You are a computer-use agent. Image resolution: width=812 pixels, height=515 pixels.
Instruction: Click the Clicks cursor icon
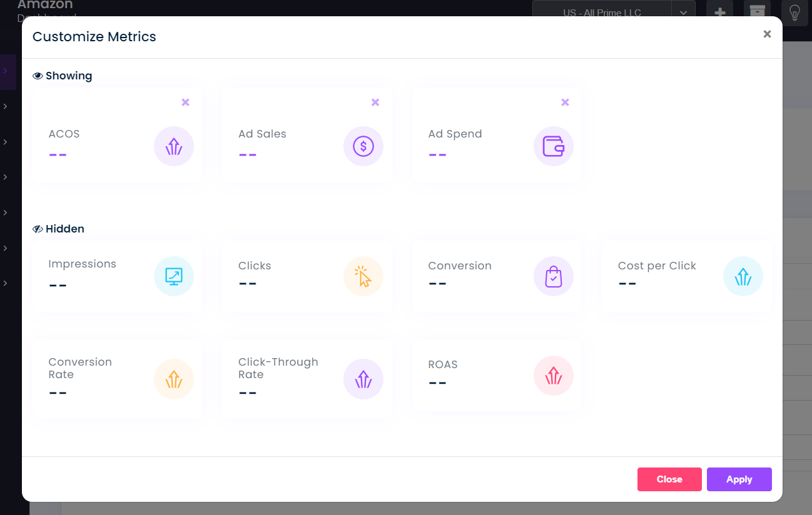pos(363,276)
